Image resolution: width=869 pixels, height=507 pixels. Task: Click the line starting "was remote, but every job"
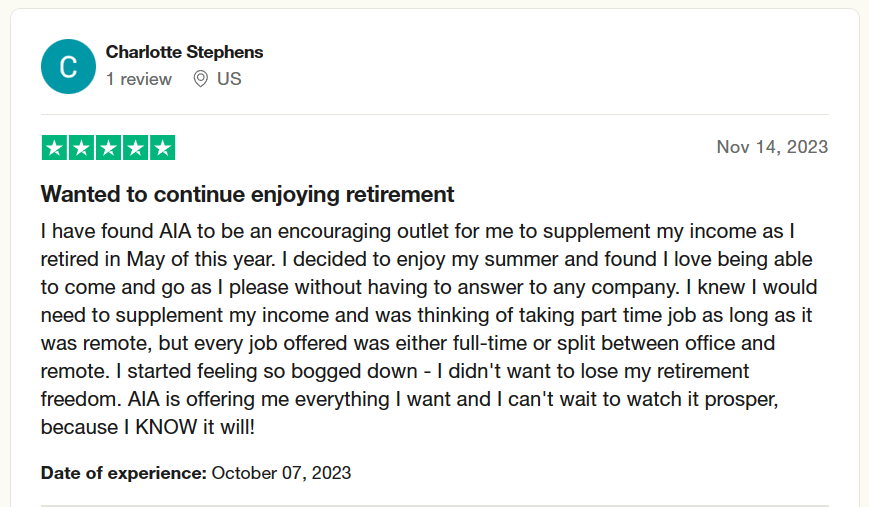point(407,343)
